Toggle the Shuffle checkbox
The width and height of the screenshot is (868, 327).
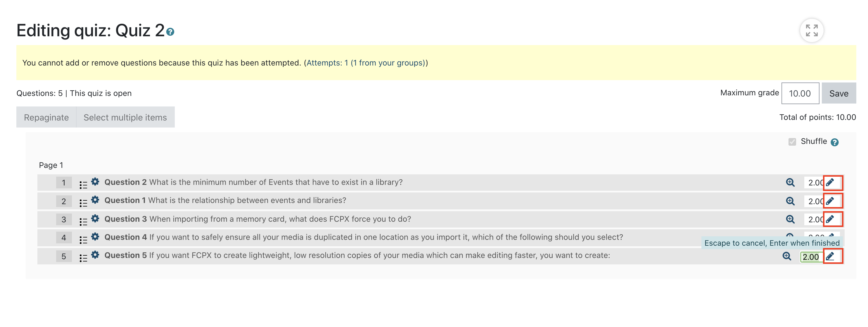click(x=792, y=142)
